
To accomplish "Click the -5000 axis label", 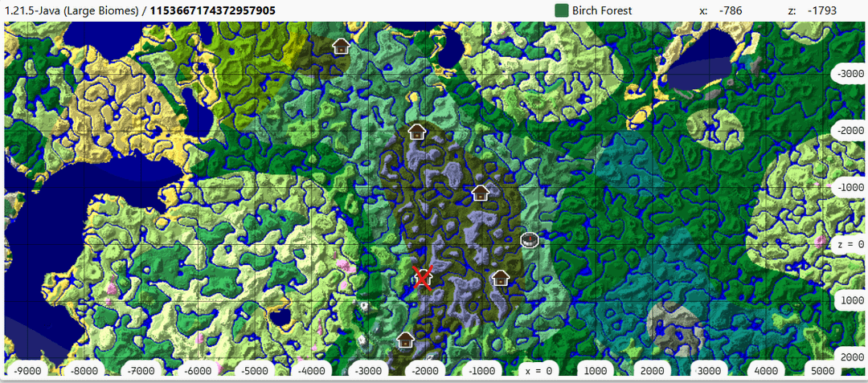I will (x=254, y=371).
